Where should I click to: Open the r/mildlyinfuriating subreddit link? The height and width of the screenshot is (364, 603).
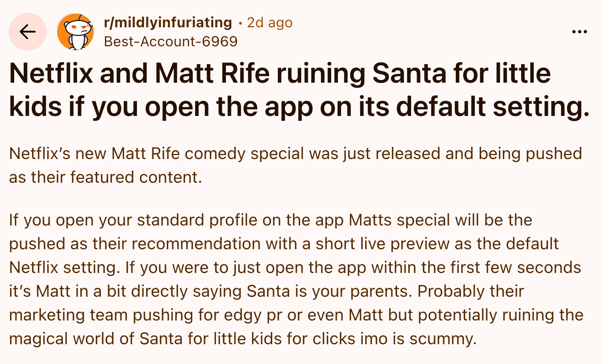click(x=168, y=23)
